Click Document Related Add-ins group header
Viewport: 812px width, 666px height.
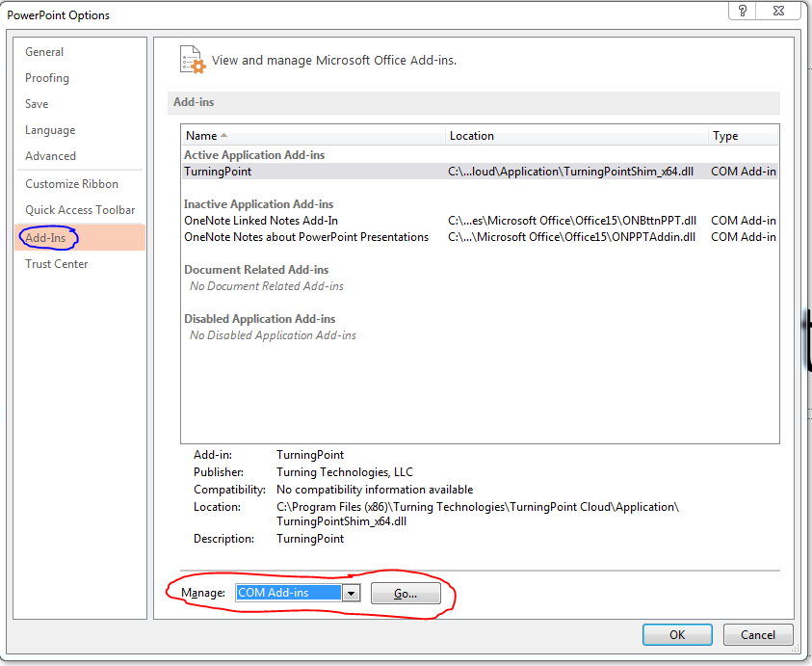tap(256, 270)
